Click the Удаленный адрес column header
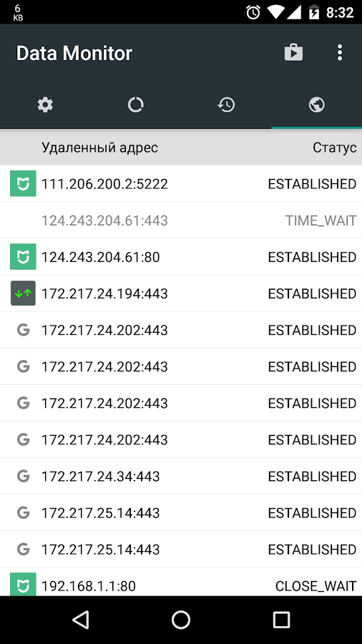 [x=99, y=147]
